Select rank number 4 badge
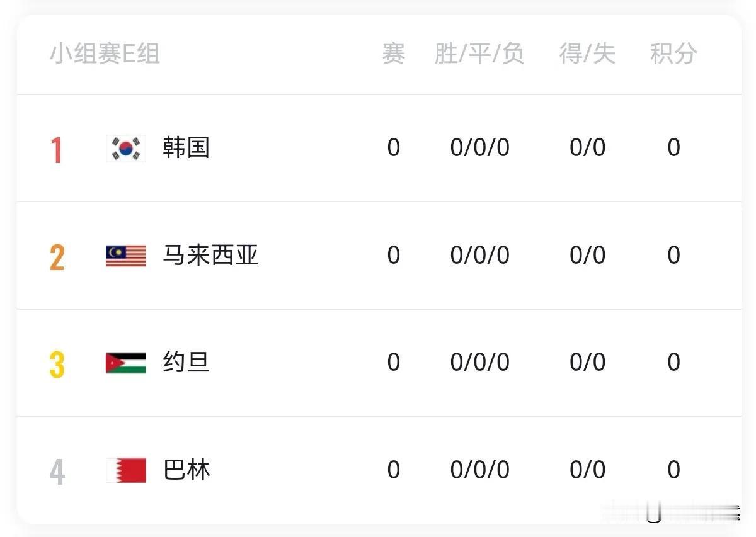 tap(57, 472)
